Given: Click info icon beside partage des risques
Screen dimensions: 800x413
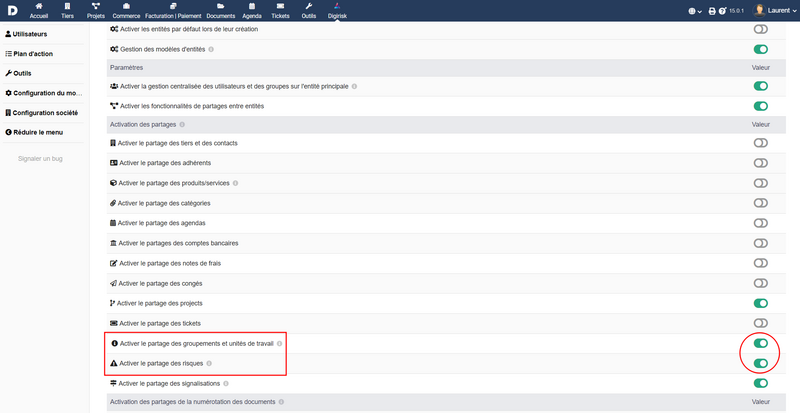Looking at the screenshot, I should (x=209, y=363).
